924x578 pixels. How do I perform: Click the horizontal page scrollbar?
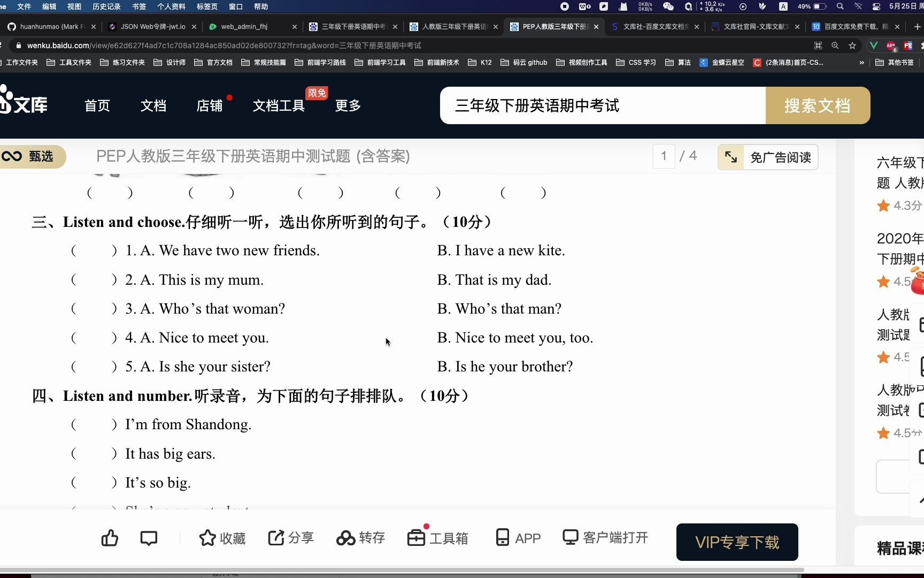coord(401,570)
